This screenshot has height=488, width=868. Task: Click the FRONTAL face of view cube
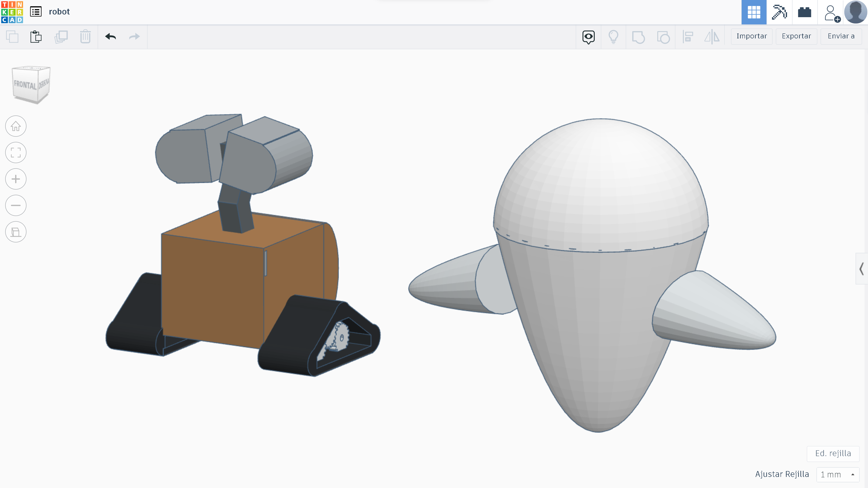pos(25,84)
